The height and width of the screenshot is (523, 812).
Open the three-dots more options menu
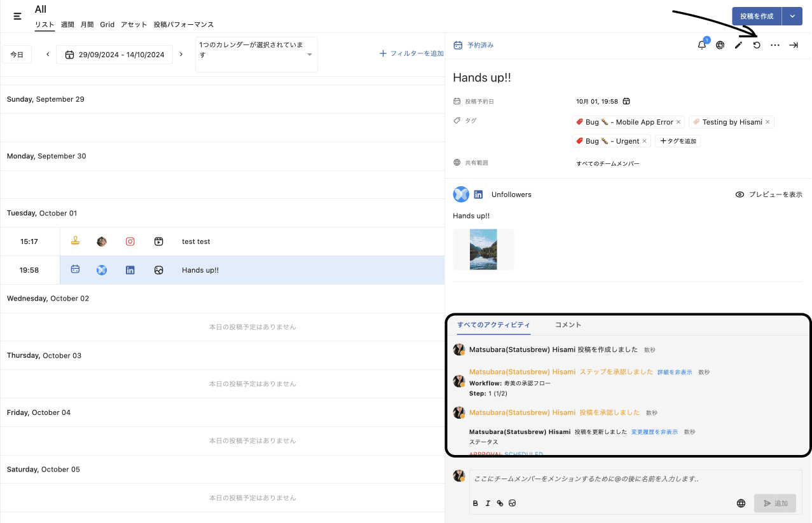point(774,45)
